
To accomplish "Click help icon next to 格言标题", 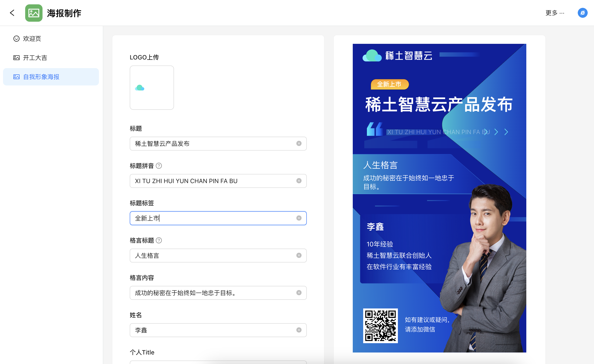I will 159,240.
